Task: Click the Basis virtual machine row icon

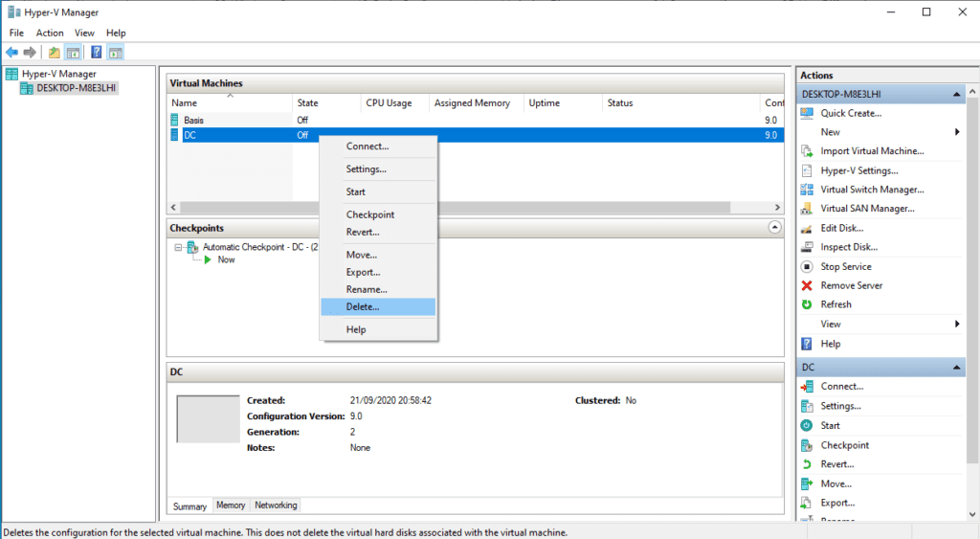Action: coord(174,120)
